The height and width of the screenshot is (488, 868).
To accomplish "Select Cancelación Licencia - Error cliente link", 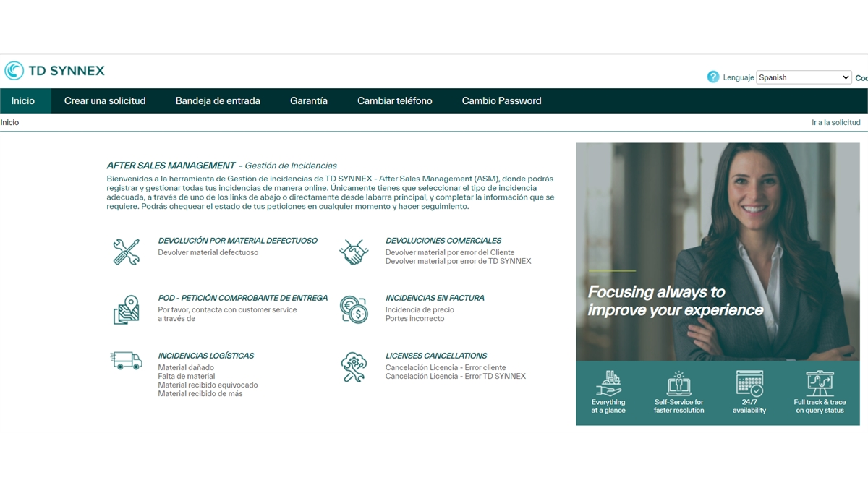I will 446,367.
